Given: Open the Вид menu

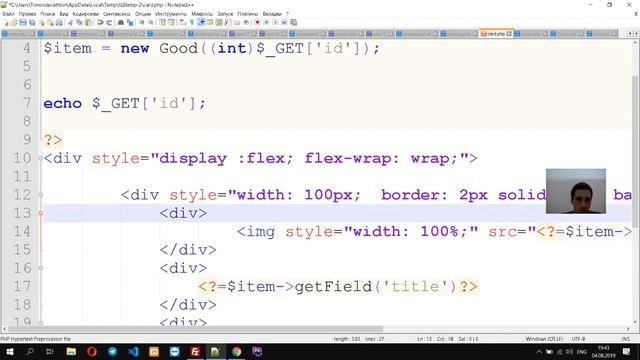Looking at the screenshot, I should click(64, 14).
